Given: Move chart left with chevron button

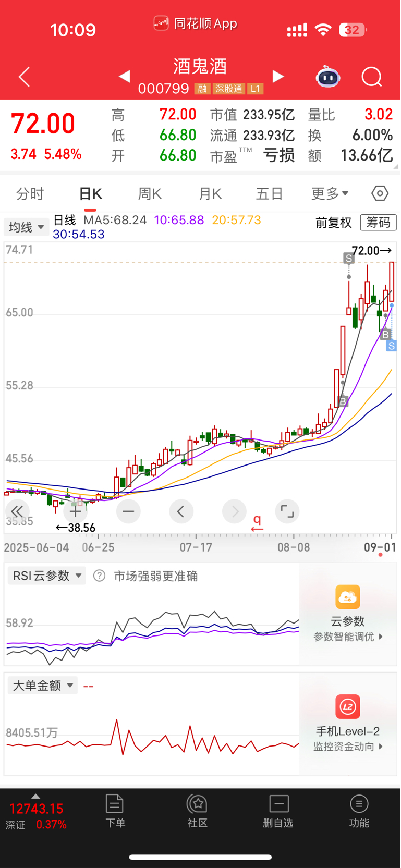Looking at the screenshot, I should click(181, 511).
